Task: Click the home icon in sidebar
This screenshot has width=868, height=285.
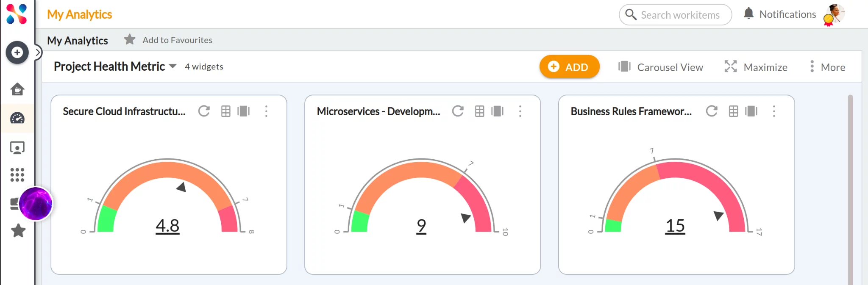Action: point(17,89)
